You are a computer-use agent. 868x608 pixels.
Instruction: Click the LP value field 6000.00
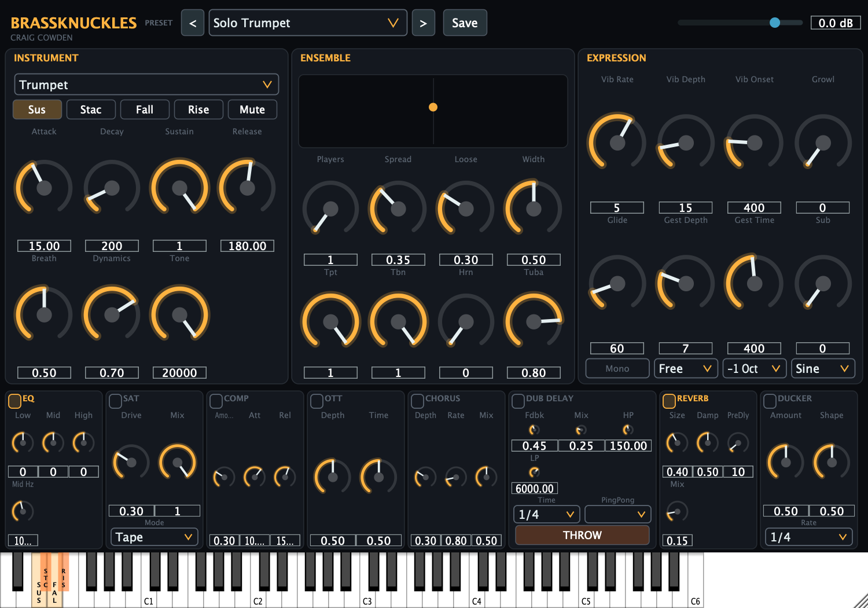535,489
